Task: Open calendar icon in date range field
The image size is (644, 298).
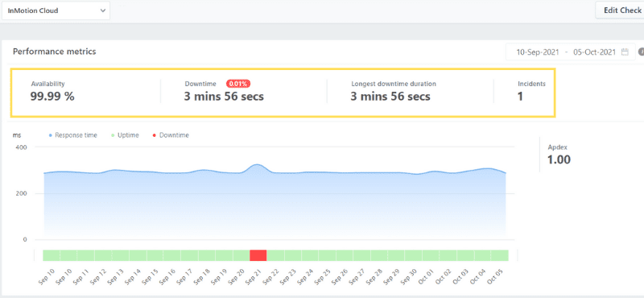Action: coord(625,52)
